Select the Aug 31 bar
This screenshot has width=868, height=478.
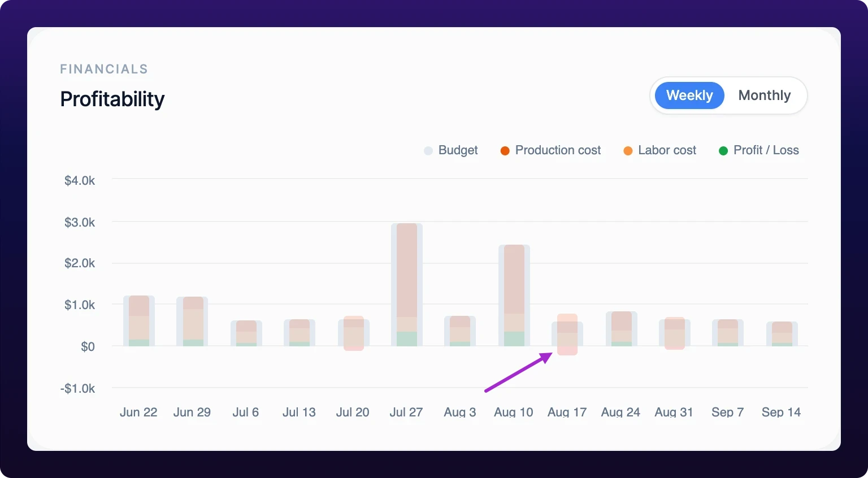tap(675, 333)
